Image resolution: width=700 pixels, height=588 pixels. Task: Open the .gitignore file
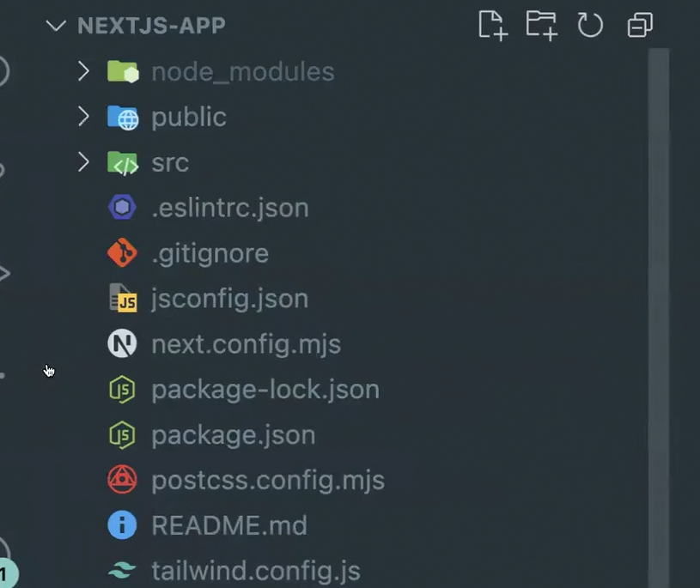click(210, 254)
